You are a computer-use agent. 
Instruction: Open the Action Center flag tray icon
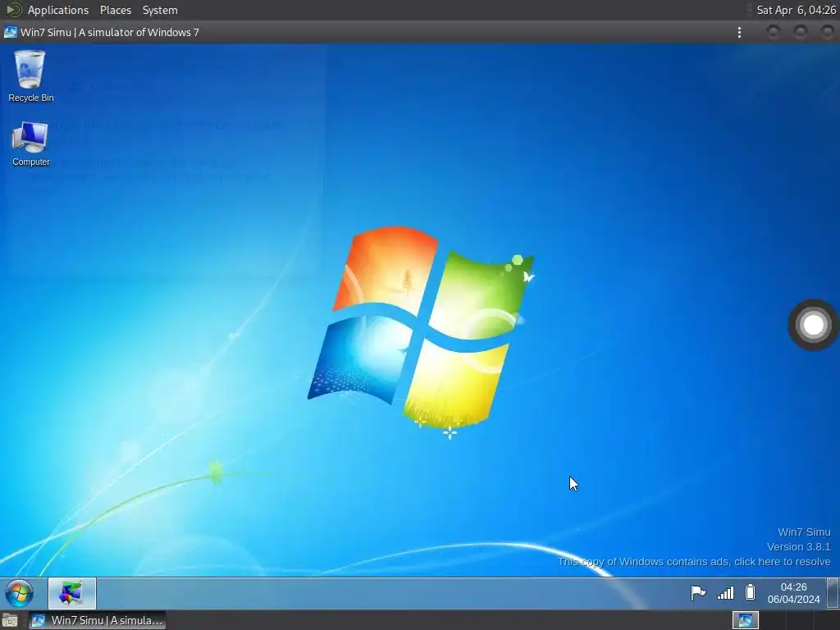tap(697, 593)
